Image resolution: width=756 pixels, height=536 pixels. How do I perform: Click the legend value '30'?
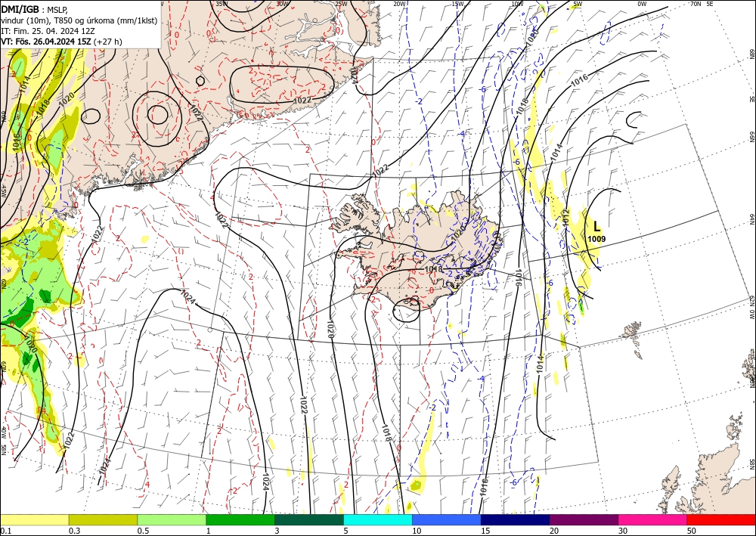[624, 531]
